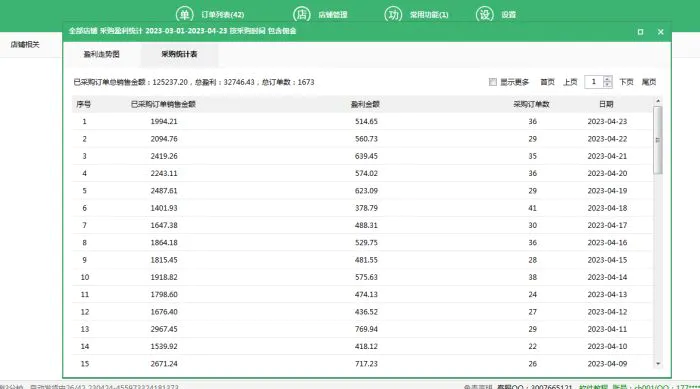Screen dimensions: 700x389
Task: Select profit cell 378.79
Action: tap(367, 208)
